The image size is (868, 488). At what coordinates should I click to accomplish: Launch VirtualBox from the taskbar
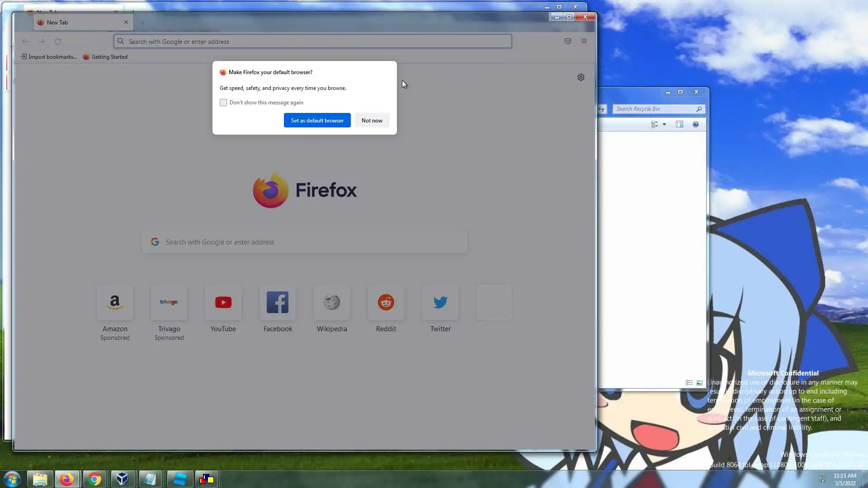tap(122, 479)
